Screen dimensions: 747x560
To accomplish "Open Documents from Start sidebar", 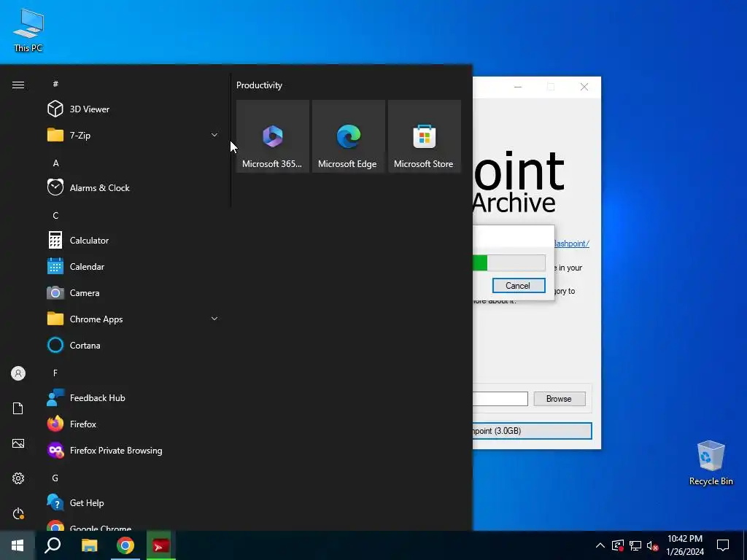I will click(x=18, y=408).
